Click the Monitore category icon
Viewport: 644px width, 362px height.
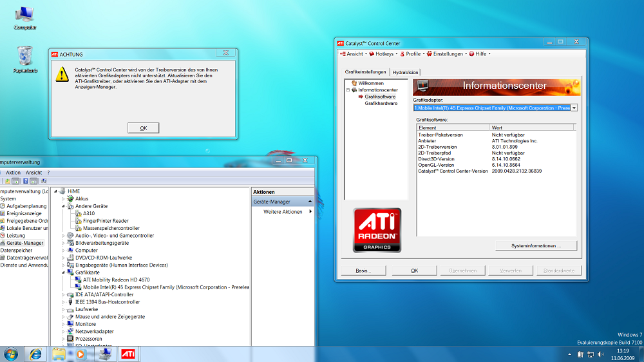70,324
